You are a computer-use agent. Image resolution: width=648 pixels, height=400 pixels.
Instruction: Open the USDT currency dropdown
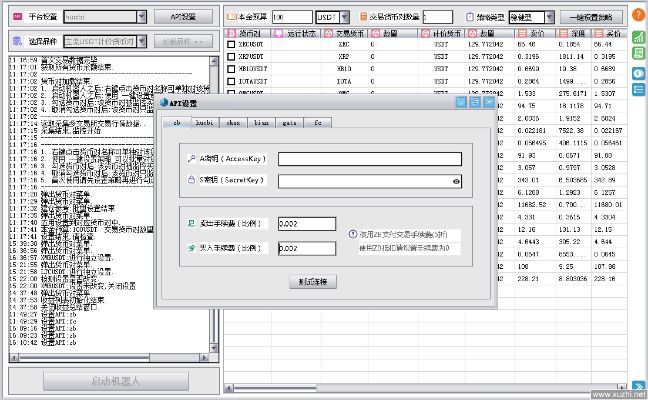345,17
